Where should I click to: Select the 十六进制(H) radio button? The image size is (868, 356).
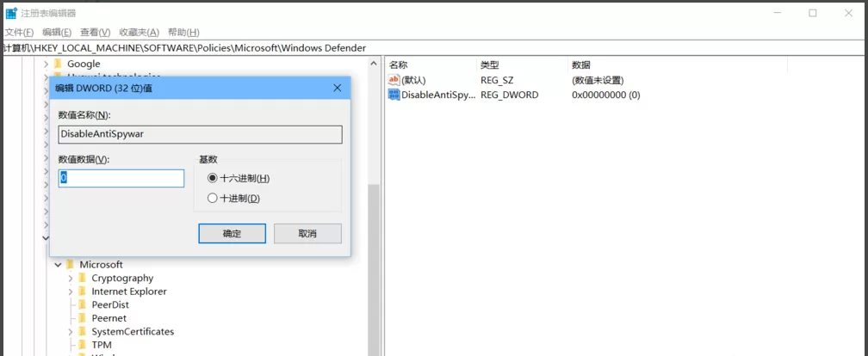(x=213, y=179)
